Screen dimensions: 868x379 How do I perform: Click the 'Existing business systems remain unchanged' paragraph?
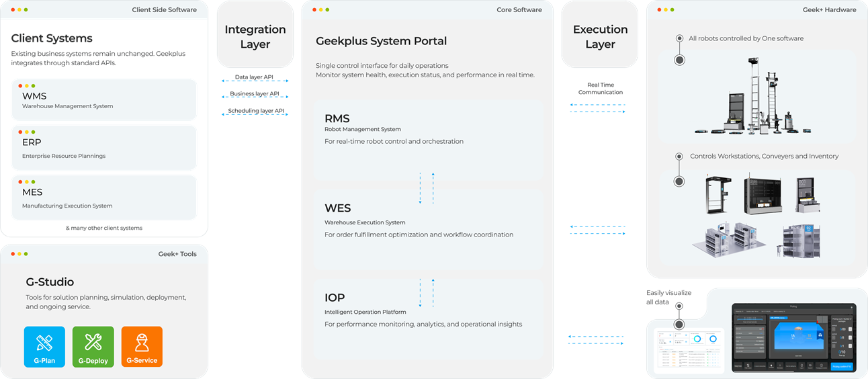(98, 58)
